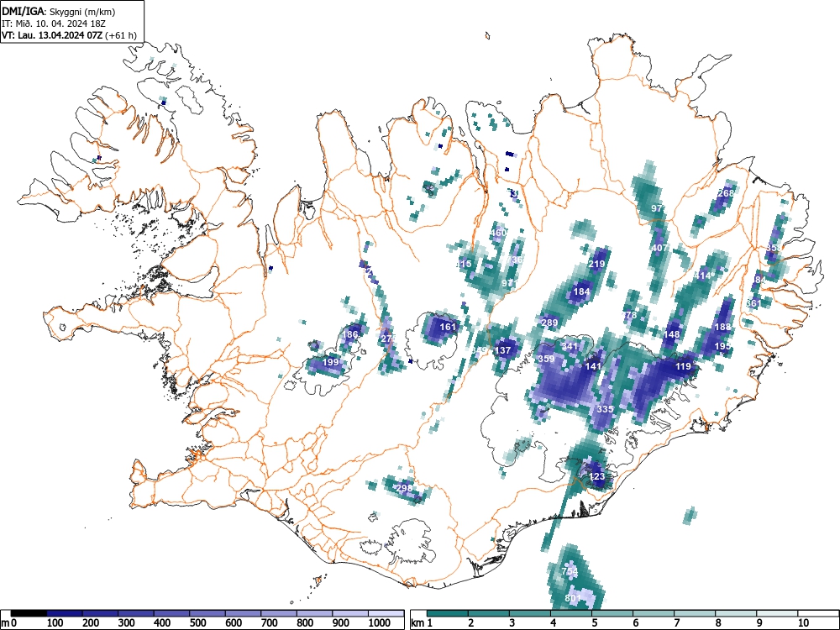Click the visibility value 335 on the map
Screen dimensions: 840x630
click(x=605, y=409)
